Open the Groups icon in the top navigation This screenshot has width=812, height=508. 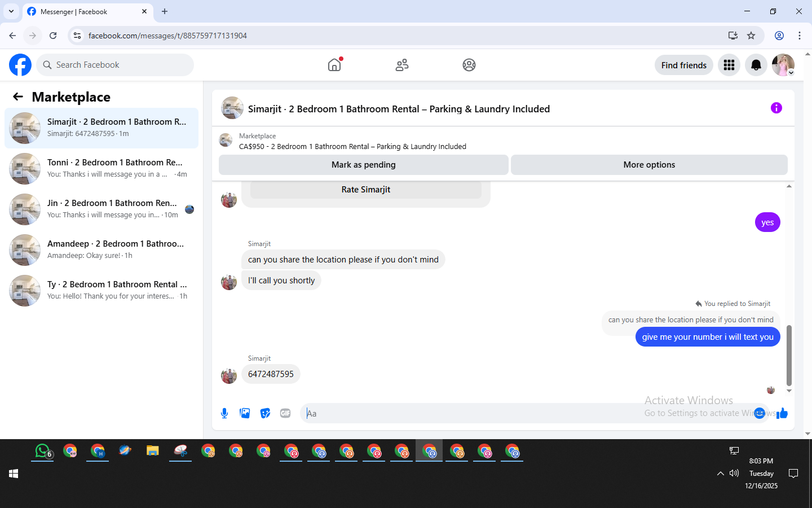pos(469,65)
